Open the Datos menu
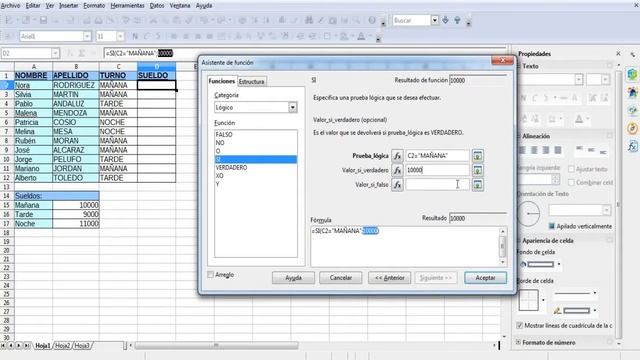 [157, 6]
